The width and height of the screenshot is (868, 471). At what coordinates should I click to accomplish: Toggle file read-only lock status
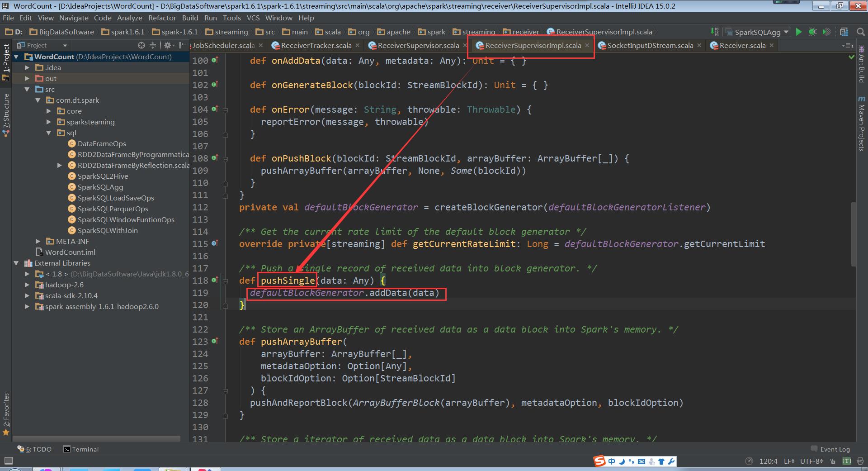tap(833, 461)
